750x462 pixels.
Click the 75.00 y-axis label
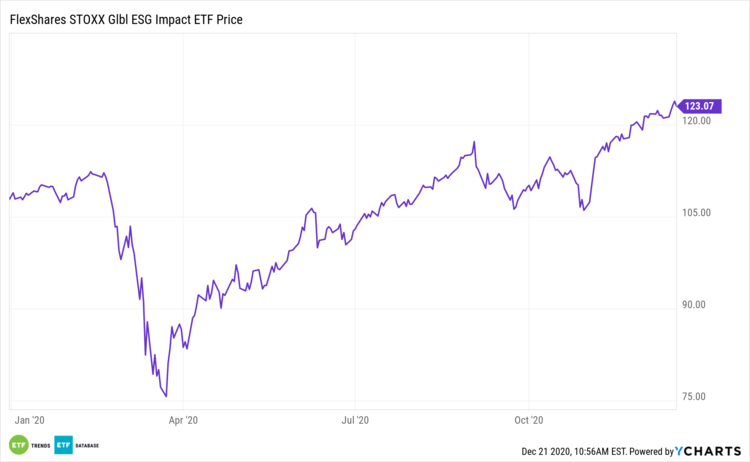coord(696,397)
